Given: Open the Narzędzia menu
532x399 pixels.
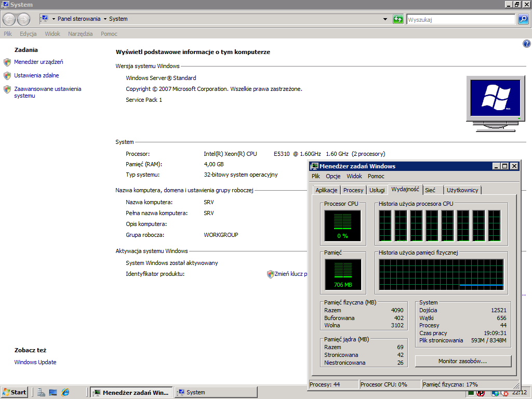Looking at the screenshot, I should point(81,34).
